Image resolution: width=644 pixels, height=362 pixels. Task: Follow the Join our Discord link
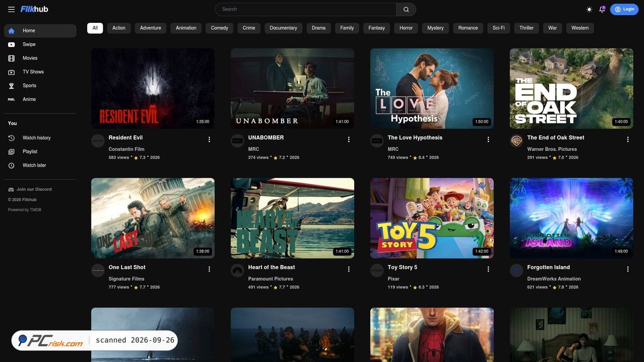[30, 189]
